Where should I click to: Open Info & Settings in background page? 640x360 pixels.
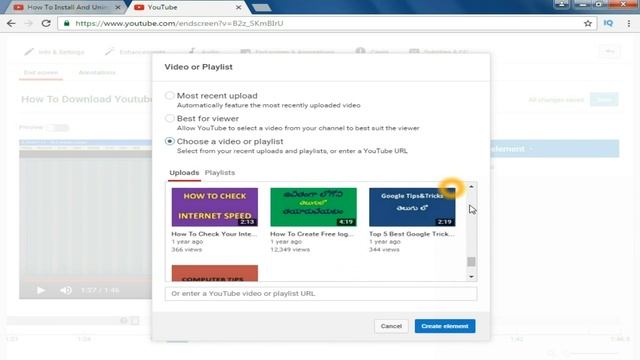[x=54, y=52]
